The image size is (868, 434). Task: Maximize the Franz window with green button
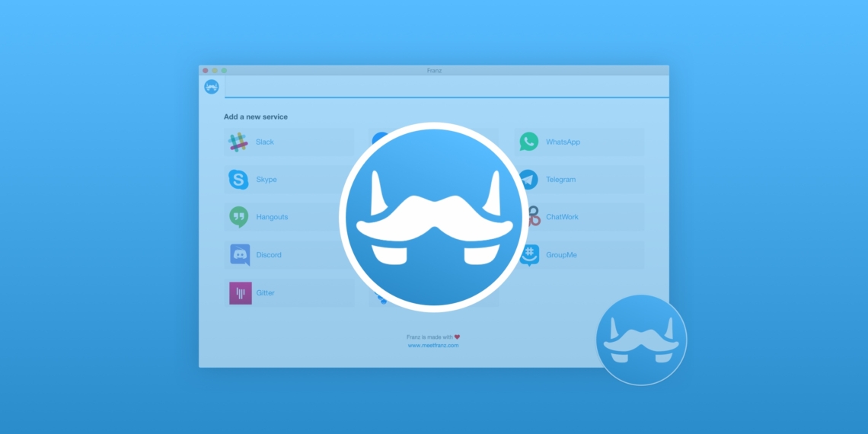coord(224,71)
